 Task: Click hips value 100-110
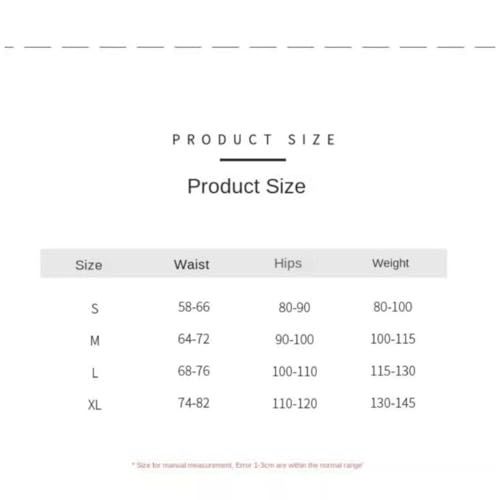click(295, 372)
